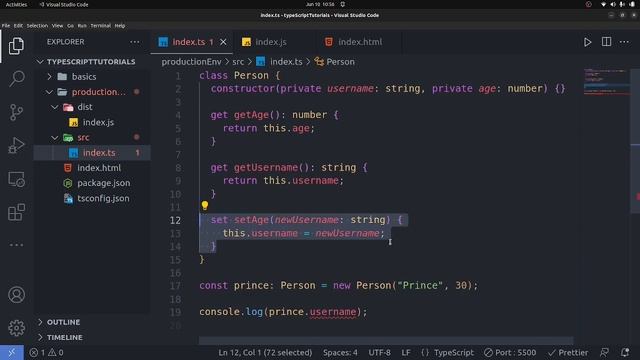Open Remote Explorer view

point(16,179)
